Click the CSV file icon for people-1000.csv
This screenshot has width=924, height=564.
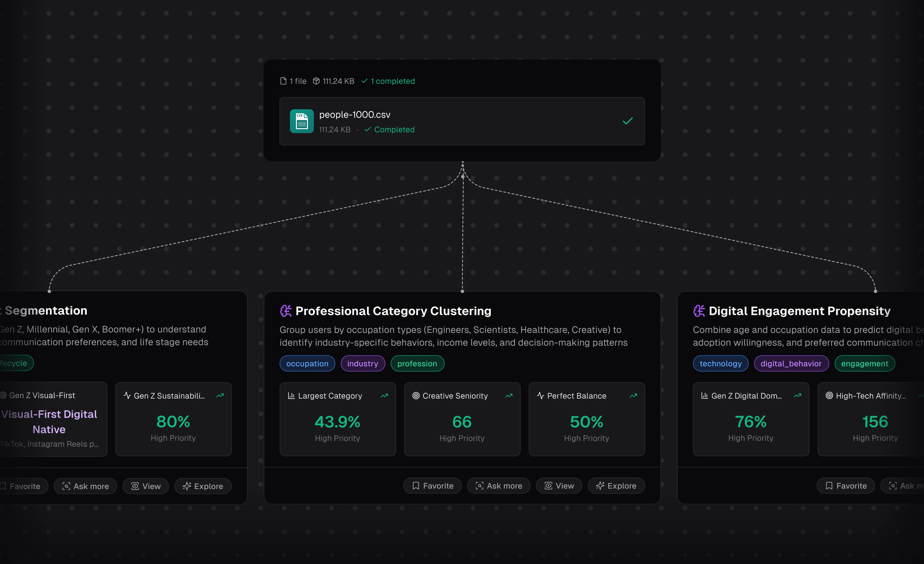302,121
